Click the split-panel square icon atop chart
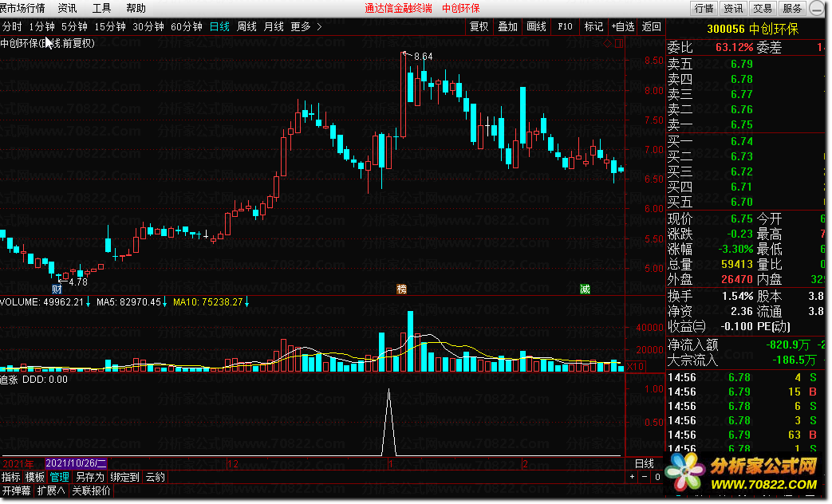Viewport: 832px width, 504px height. 619,44
